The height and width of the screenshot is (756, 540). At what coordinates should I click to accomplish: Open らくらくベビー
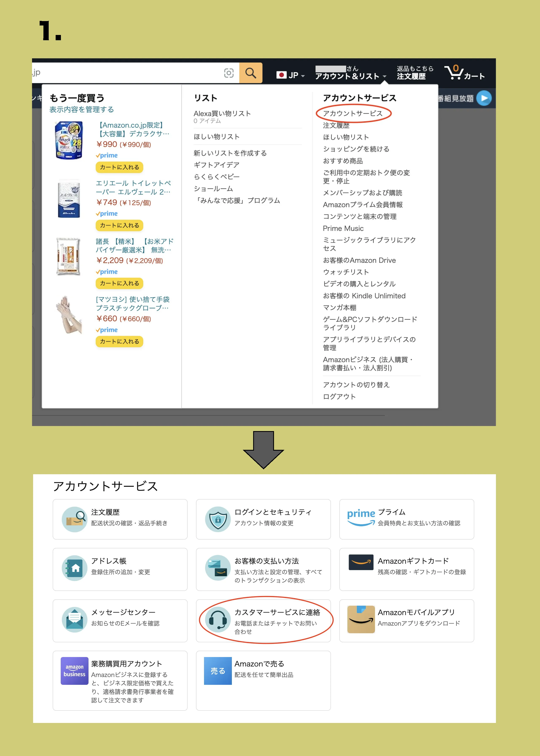pos(216,177)
